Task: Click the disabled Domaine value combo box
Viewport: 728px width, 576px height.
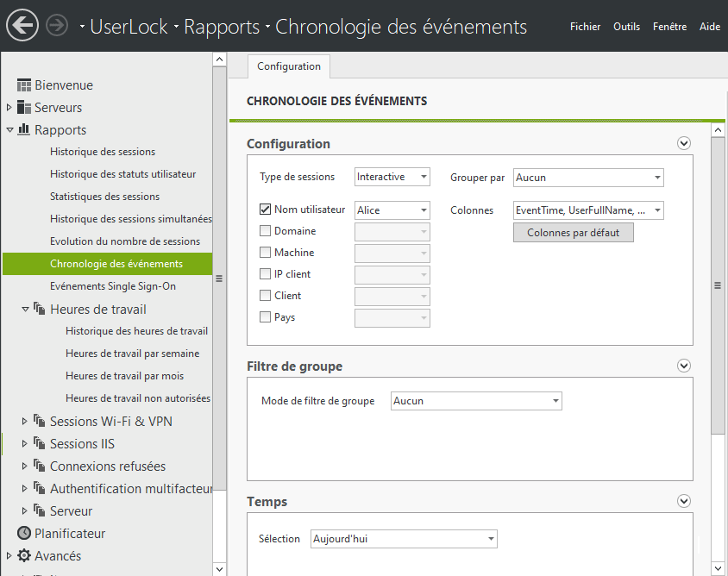Action: click(x=392, y=232)
